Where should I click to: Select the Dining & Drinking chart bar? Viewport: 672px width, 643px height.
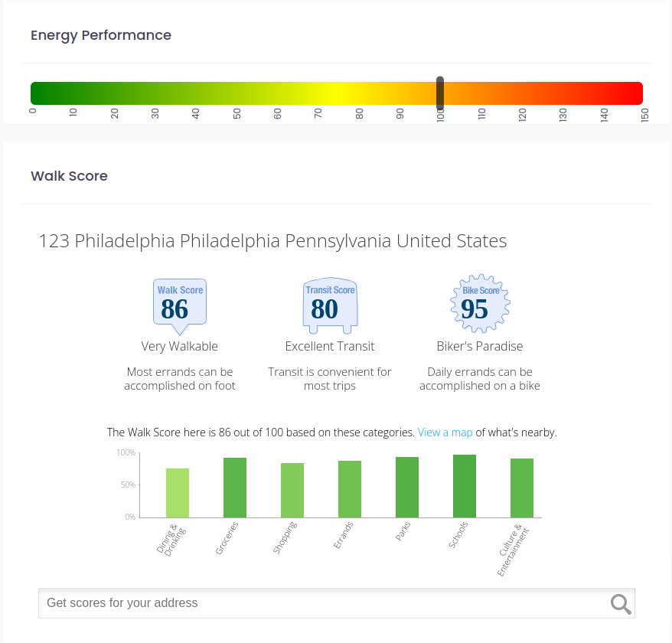pyautogui.click(x=178, y=493)
